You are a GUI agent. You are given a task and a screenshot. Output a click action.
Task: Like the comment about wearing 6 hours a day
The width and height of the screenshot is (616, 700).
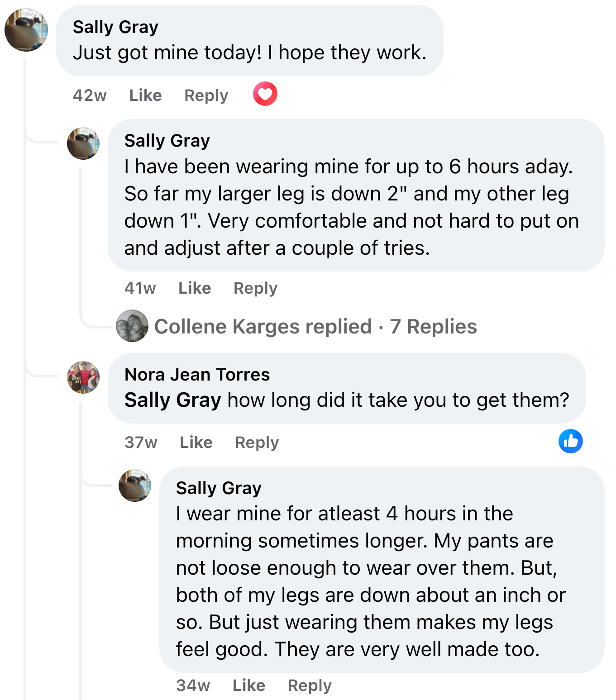[195, 288]
